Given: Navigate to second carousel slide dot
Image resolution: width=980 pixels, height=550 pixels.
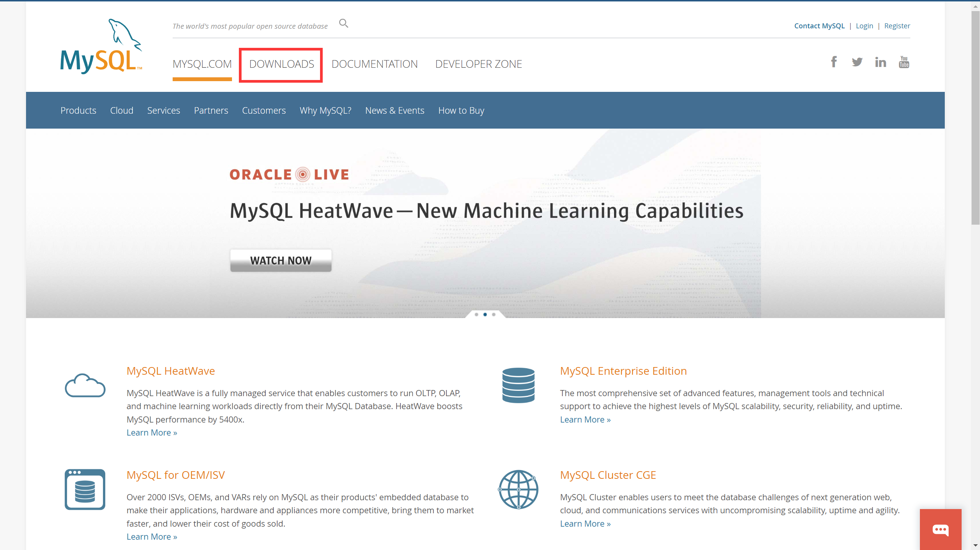Looking at the screenshot, I should tap(485, 314).
